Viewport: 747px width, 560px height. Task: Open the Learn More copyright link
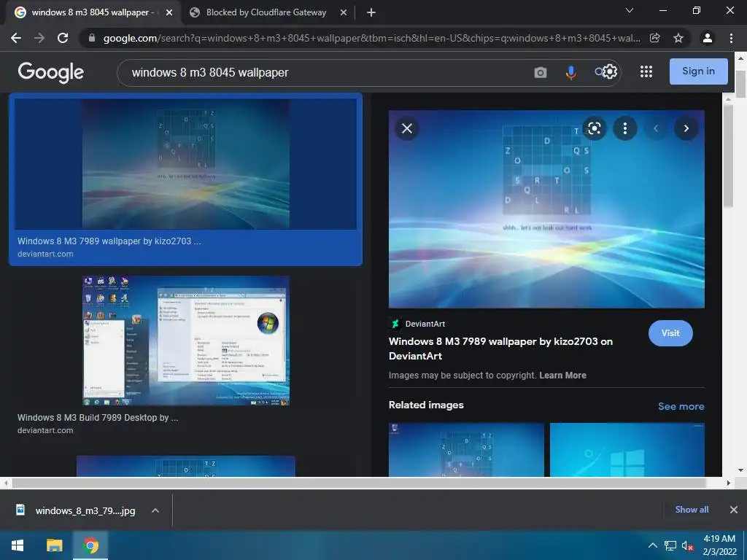(562, 376)
